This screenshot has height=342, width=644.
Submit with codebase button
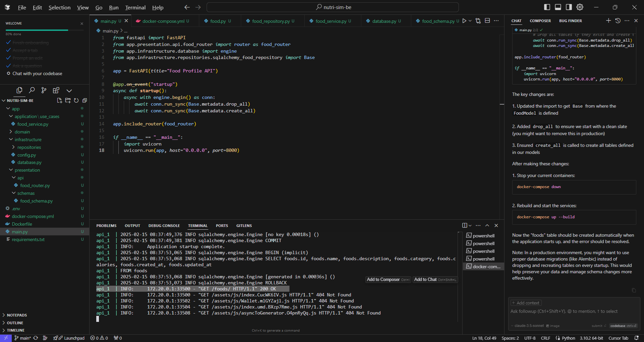(623, 326)
